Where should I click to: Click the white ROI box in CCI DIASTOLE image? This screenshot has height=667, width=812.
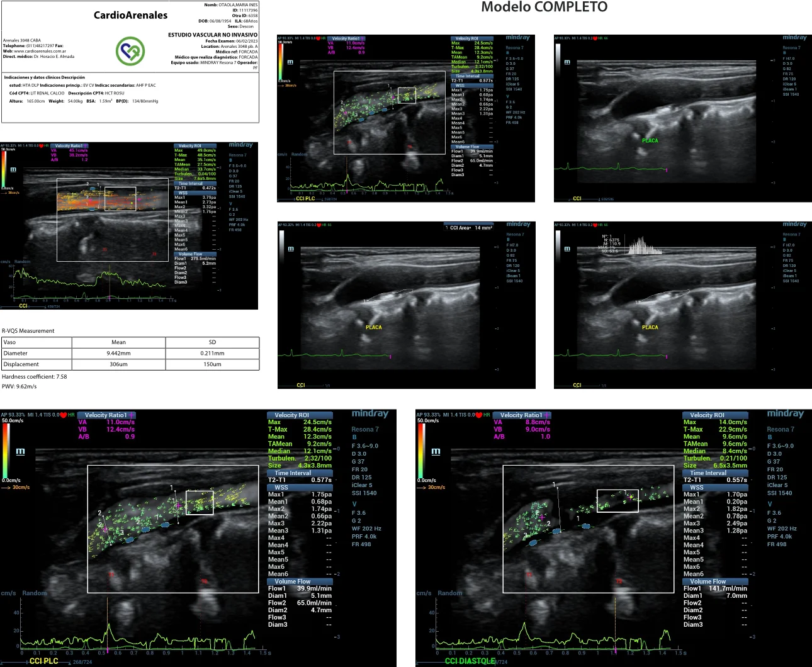pos(617,501)
